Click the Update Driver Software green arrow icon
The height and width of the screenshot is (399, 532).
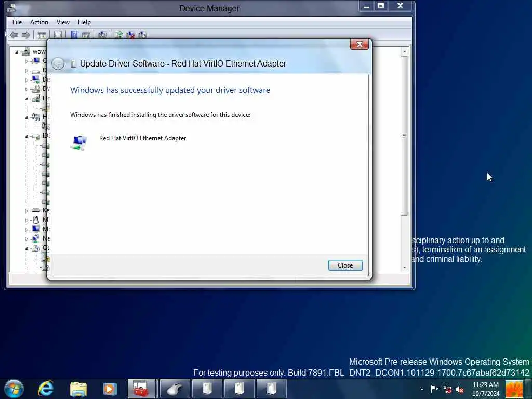[x=118, y=35]
